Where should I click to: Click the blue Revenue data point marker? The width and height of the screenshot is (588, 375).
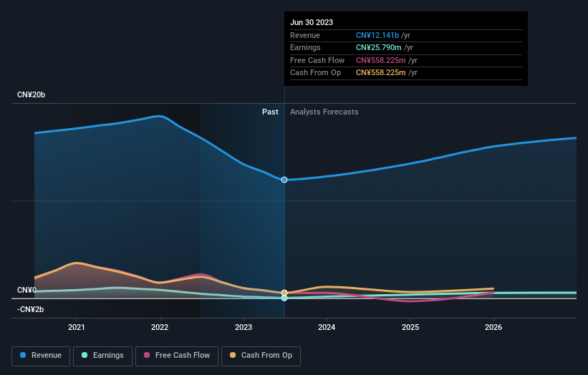tap(284, 180)
